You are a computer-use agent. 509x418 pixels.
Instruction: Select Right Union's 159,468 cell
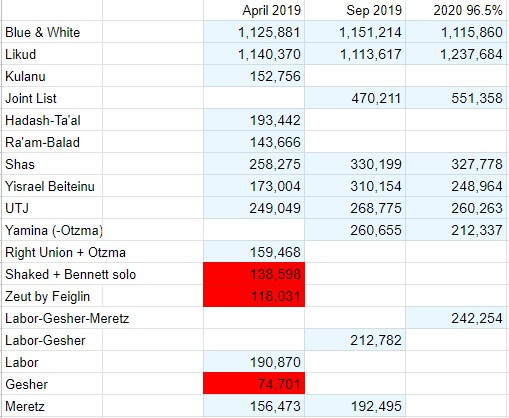pos(254,252)
